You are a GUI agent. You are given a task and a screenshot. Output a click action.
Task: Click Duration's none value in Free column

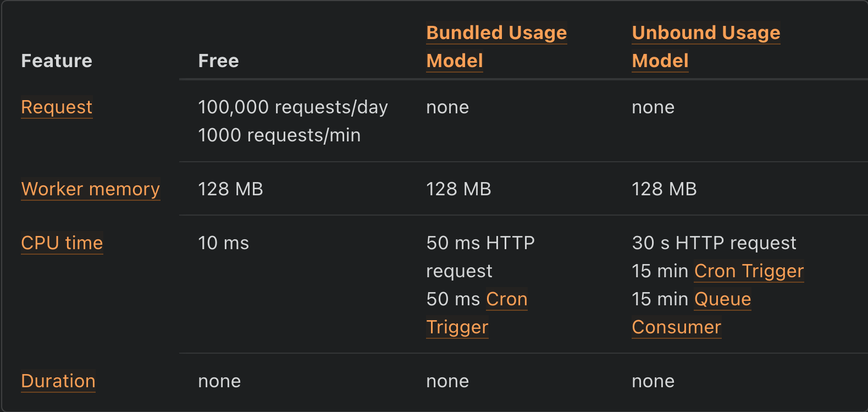click(219, 381)
